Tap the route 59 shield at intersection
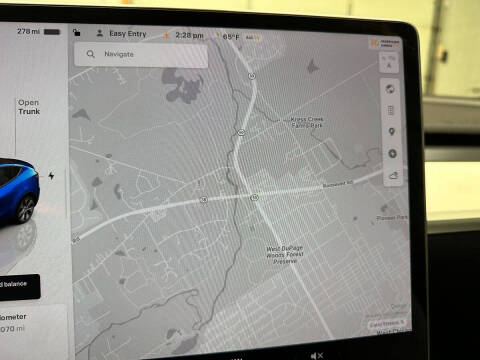Screen dimensions: 480x360 [254, 197]
